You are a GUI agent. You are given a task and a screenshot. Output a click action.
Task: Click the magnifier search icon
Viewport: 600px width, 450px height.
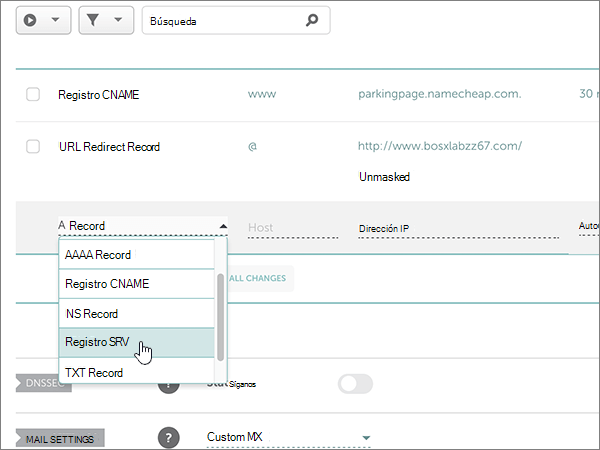312,20
